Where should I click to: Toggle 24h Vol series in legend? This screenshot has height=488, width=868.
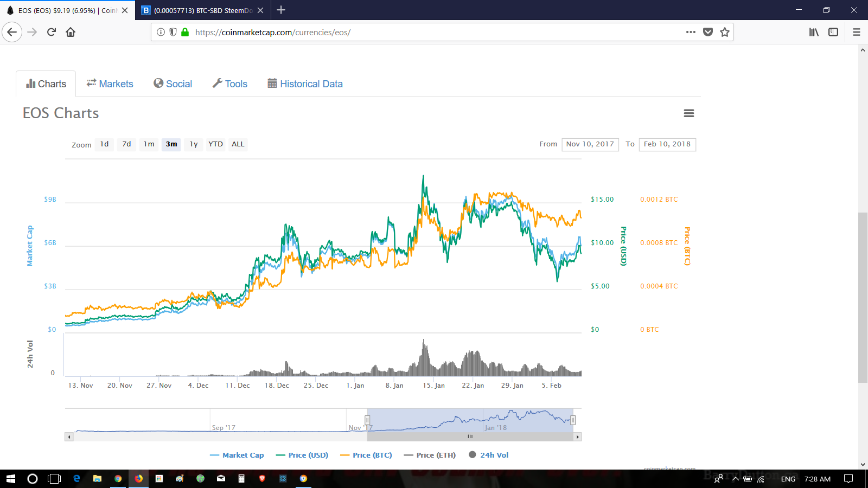(x=489, y=455)
